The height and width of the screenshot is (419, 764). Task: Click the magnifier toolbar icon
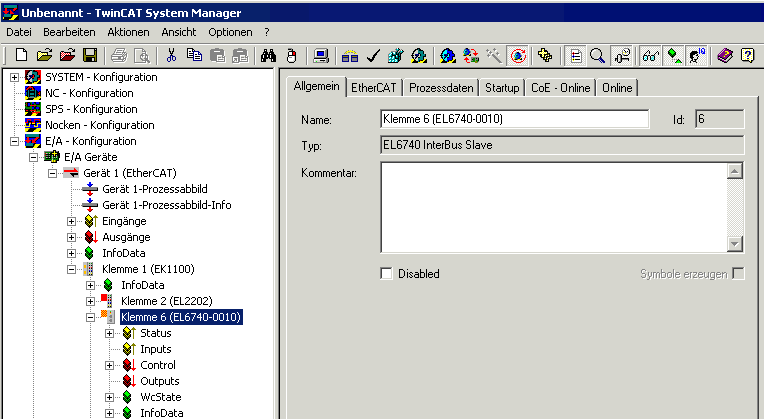(598, 56)
